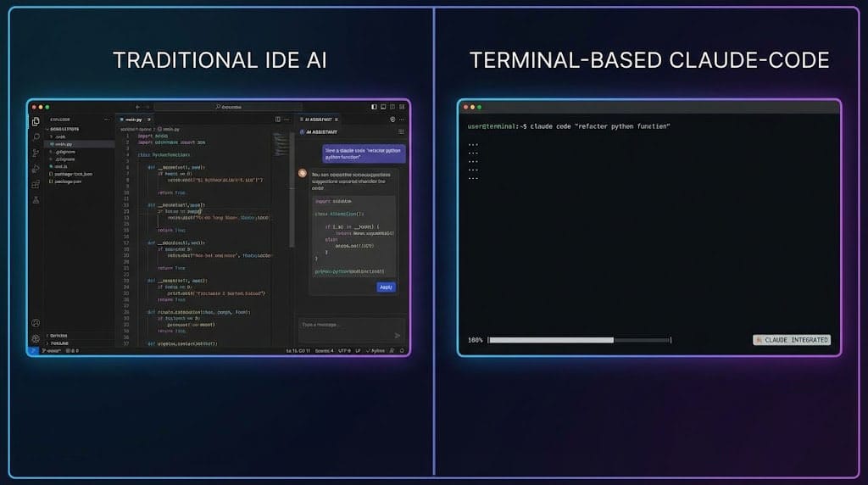The image size is (868, 485).
Task: Click the send message arrow icon
Action: pyautogui.click(x=398, y=335)
